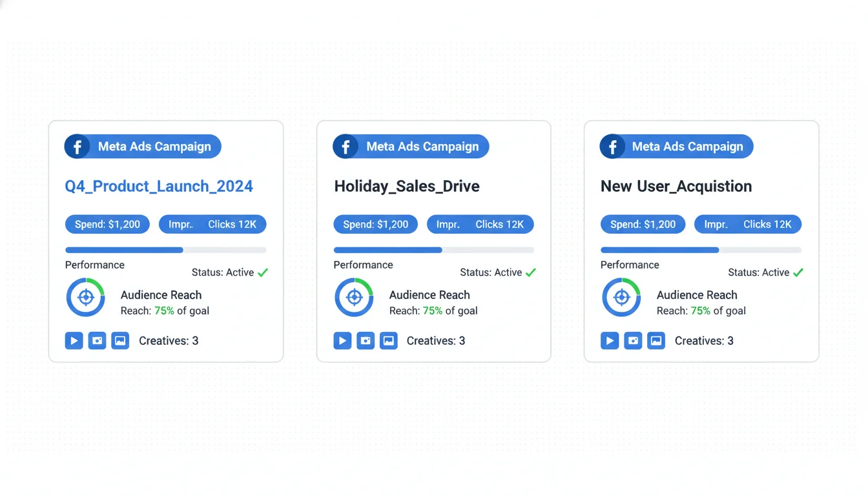868x496 pixels.
Task: Click the video creative icon in the Q4_Product_Launch_2024 card
Action: (x=74, y=340)
